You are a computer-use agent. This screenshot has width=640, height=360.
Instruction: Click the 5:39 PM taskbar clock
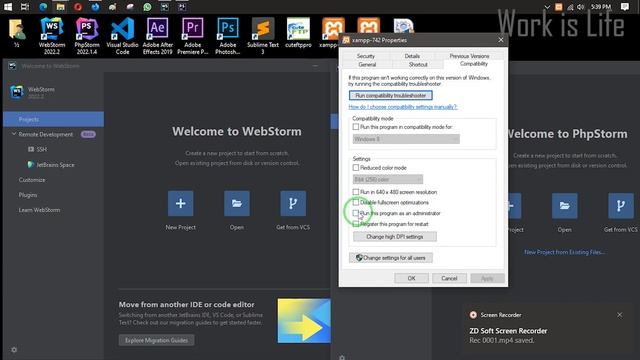(600, 7)
